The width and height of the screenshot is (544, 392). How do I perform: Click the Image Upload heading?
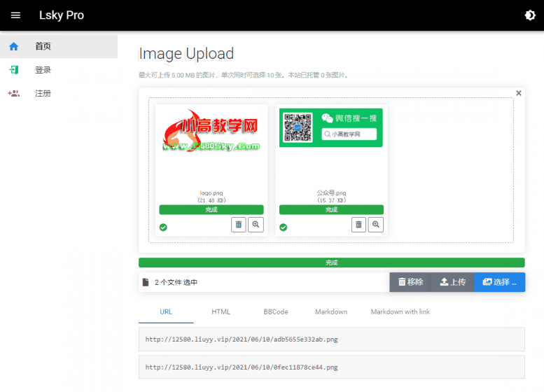click(x=186, y=54)
